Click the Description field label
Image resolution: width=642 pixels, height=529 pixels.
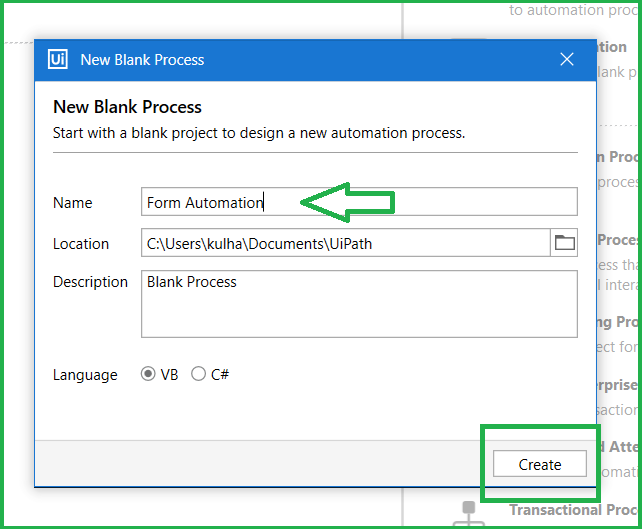click(x=90, y=282)
